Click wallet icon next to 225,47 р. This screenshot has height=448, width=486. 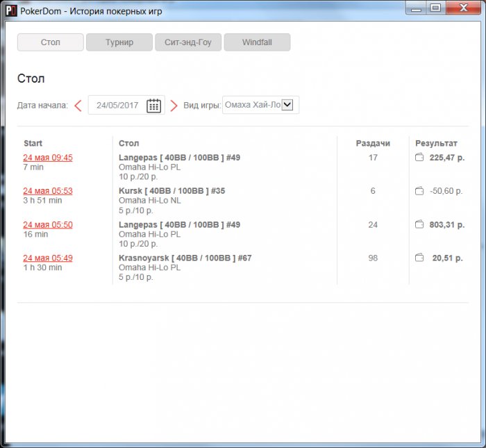pyautogui.click(x=419, y=157)
